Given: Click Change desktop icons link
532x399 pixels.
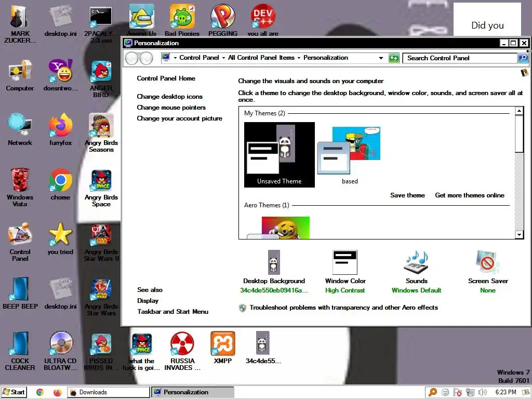Looking at the screenshot, I should click(x=170, y=97).
